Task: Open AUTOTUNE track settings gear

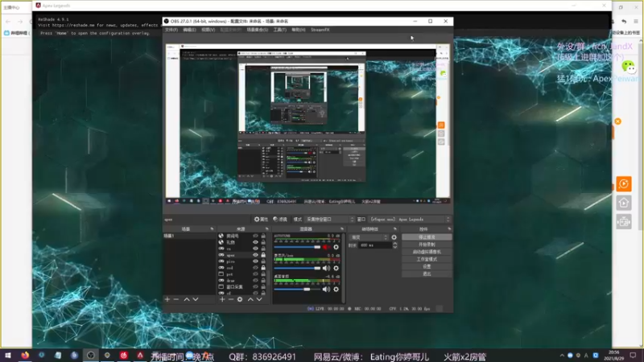Action: click(x=336, y=247)
